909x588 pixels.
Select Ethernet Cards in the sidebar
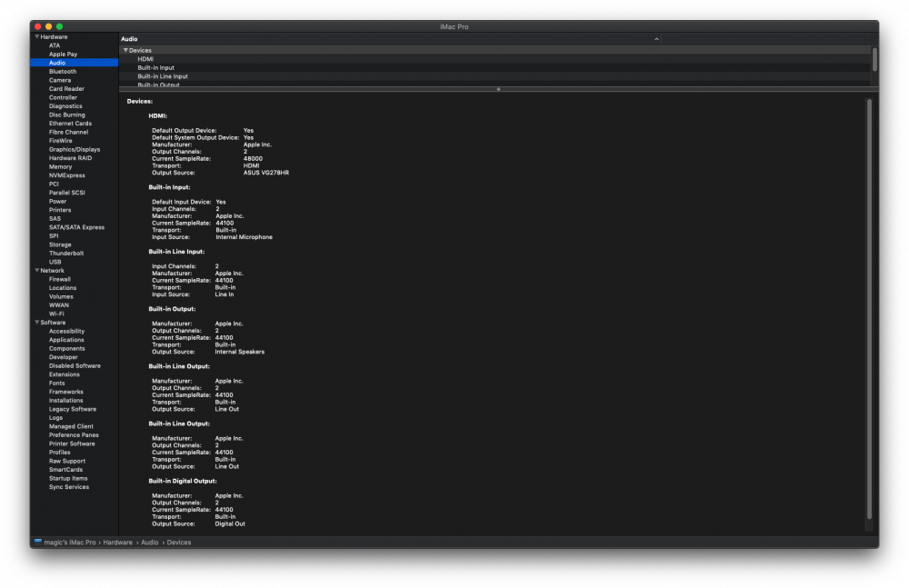70,124
